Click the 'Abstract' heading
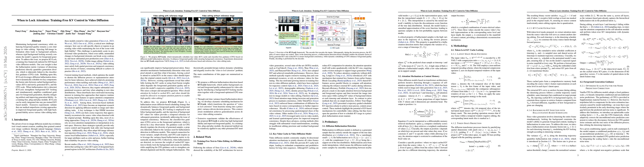The image size is (644, 167). pos(36,41)
